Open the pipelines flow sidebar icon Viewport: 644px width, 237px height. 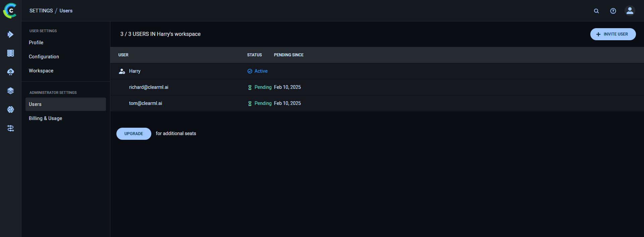tap(10, 128)
